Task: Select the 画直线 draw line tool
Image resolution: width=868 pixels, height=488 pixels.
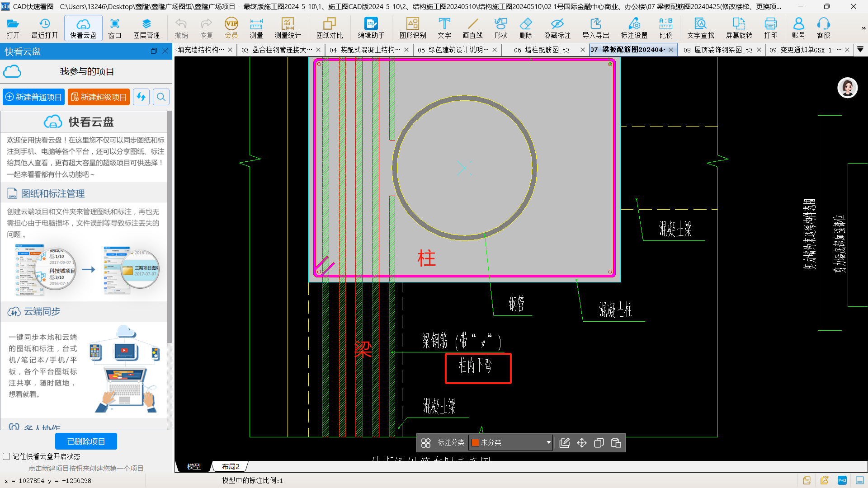Action: click(x=473, y=28)
